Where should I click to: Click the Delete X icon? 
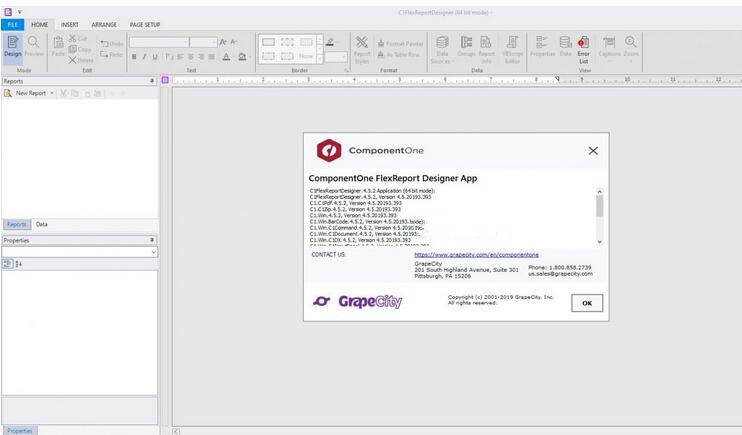(x=72, y=60)
